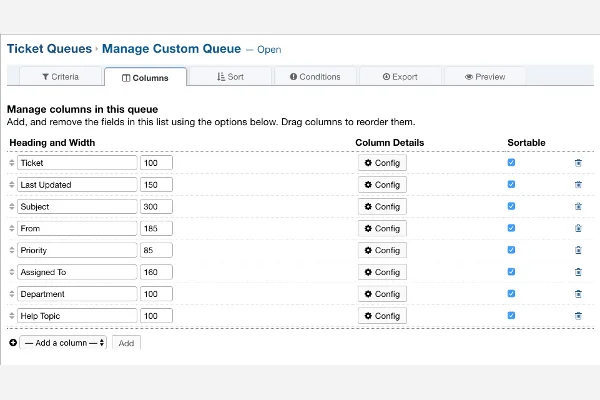The height and width of the screenshot is (400, 600).
Task: Click the Ticket heading text field
Action: click(77, 163)
